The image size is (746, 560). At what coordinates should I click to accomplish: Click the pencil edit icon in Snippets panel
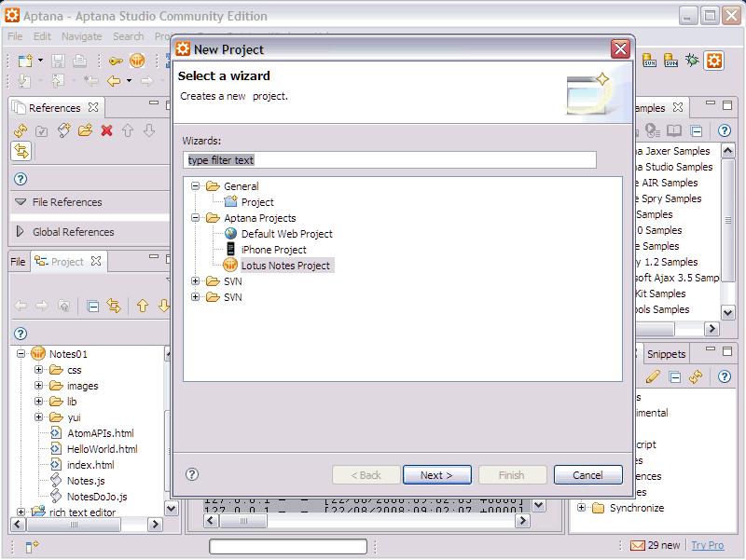[653, 377]
